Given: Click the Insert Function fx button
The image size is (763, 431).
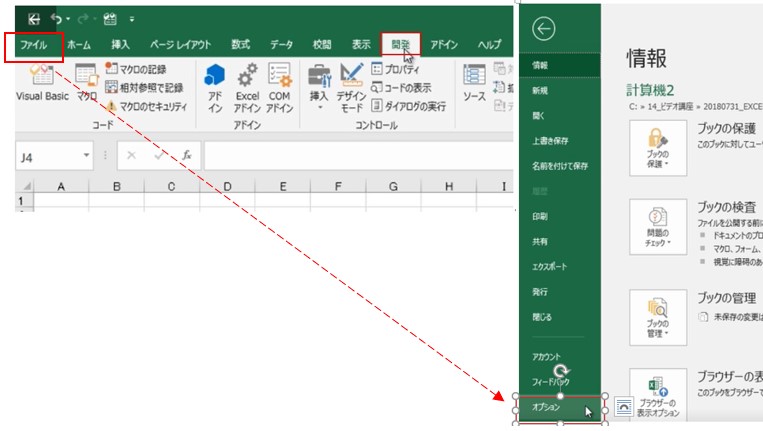Looking at the screenshot, I should click(186, 155).
